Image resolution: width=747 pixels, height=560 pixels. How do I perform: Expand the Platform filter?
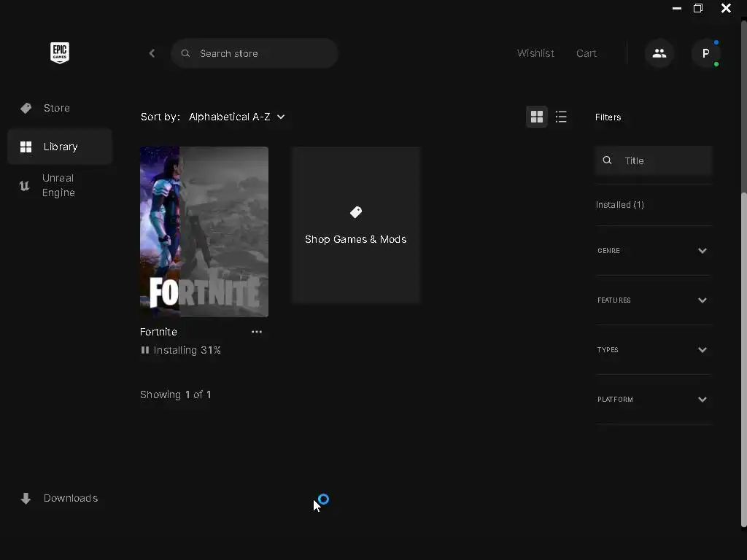(654, 399)
